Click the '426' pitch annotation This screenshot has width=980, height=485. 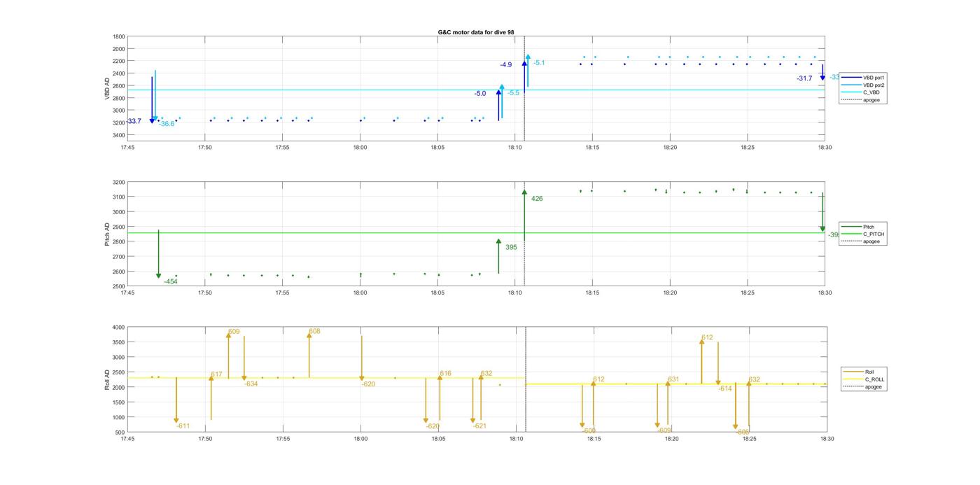coord(537,199)
